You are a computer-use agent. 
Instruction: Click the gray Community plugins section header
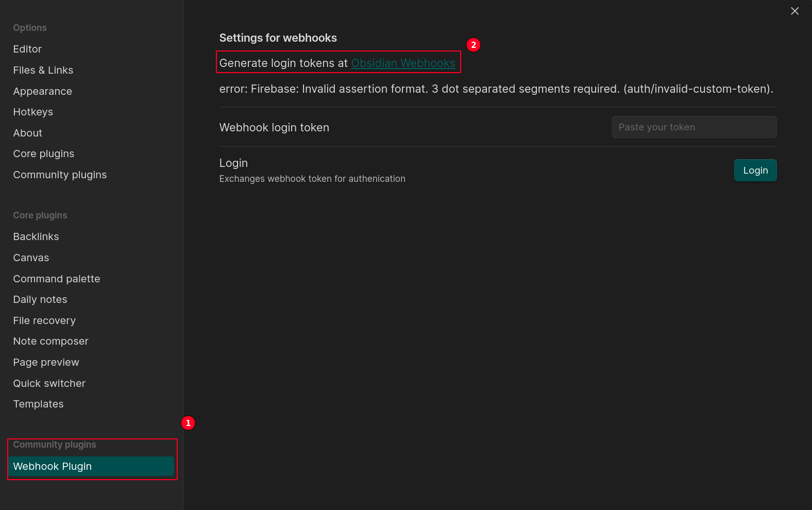pyautogui.click(x=55, y=445)
